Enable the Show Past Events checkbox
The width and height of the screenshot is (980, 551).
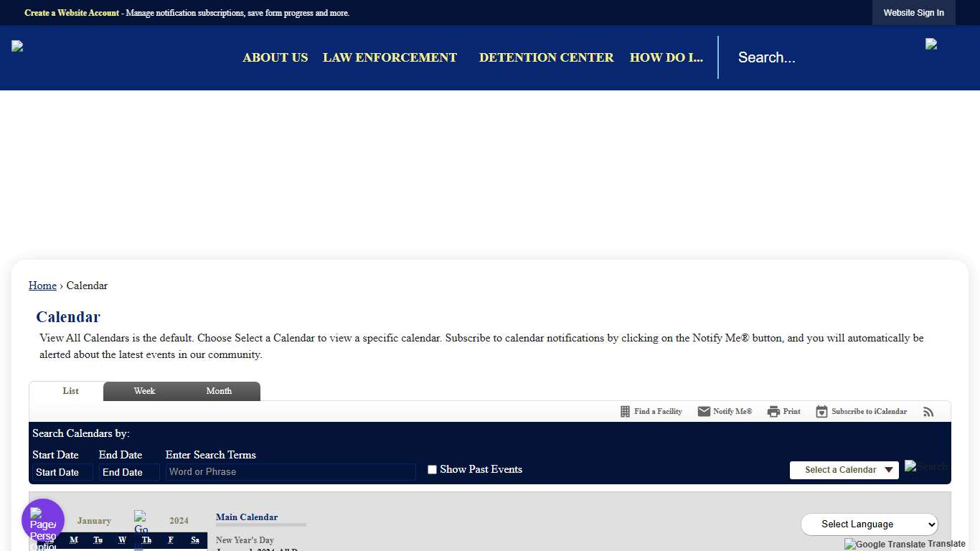[x=432, y=470]
